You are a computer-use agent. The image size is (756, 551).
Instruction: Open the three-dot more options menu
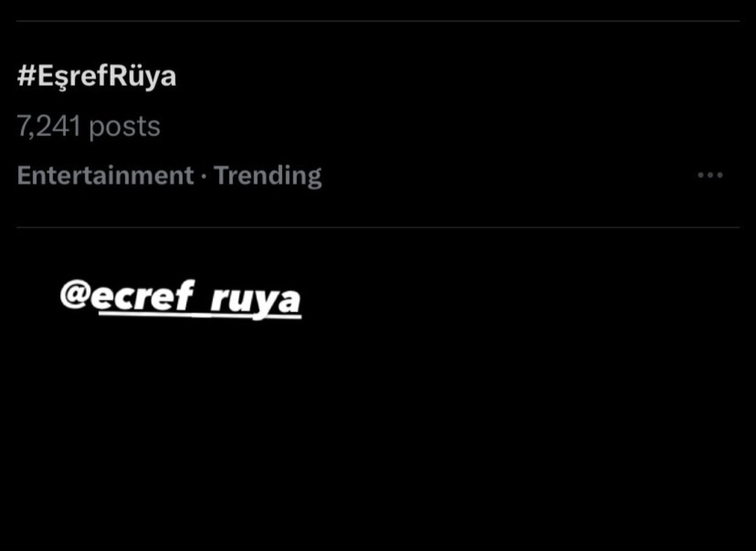[x=710, y=175]
